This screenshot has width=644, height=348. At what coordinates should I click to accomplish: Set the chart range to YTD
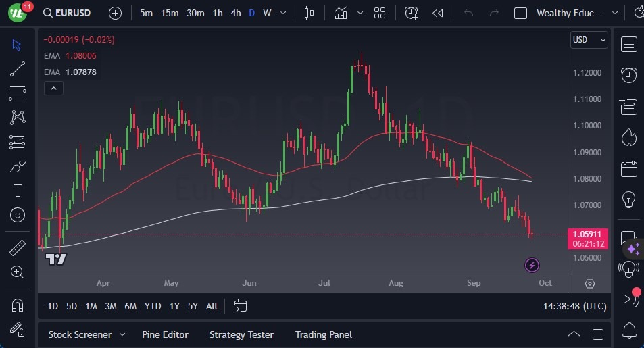pyautogui.click(x=153, y=306)
